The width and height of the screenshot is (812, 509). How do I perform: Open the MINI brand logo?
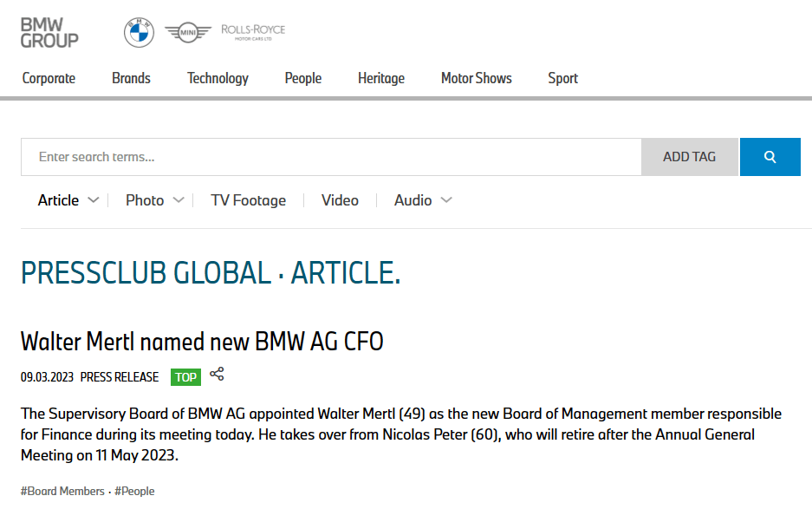coord(187,33)
